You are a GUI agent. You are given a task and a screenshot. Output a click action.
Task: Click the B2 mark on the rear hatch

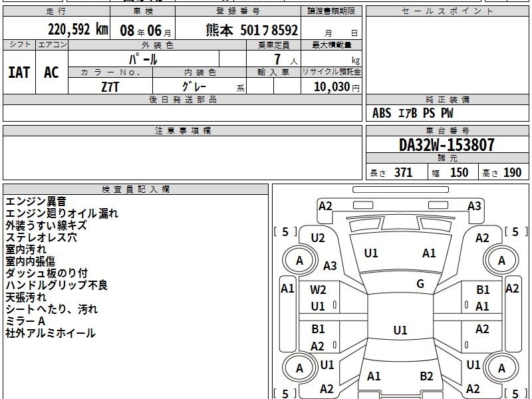426,376
